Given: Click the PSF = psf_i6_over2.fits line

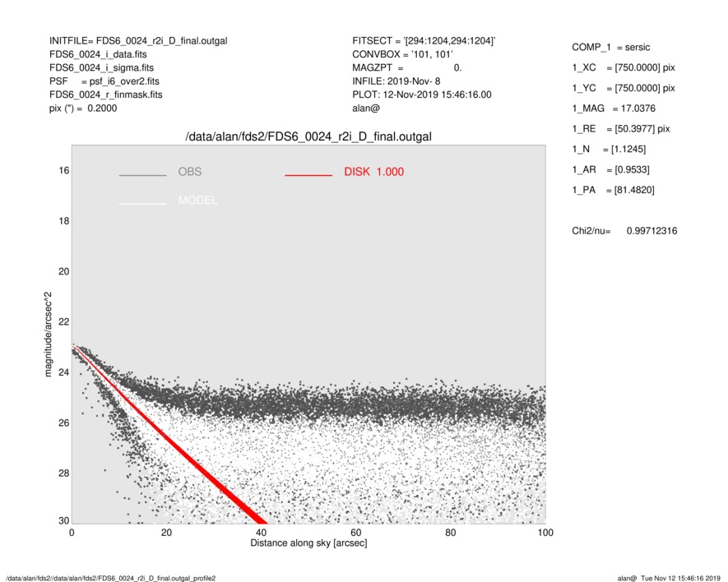Looking at the screenshot, I should point(104,81).
